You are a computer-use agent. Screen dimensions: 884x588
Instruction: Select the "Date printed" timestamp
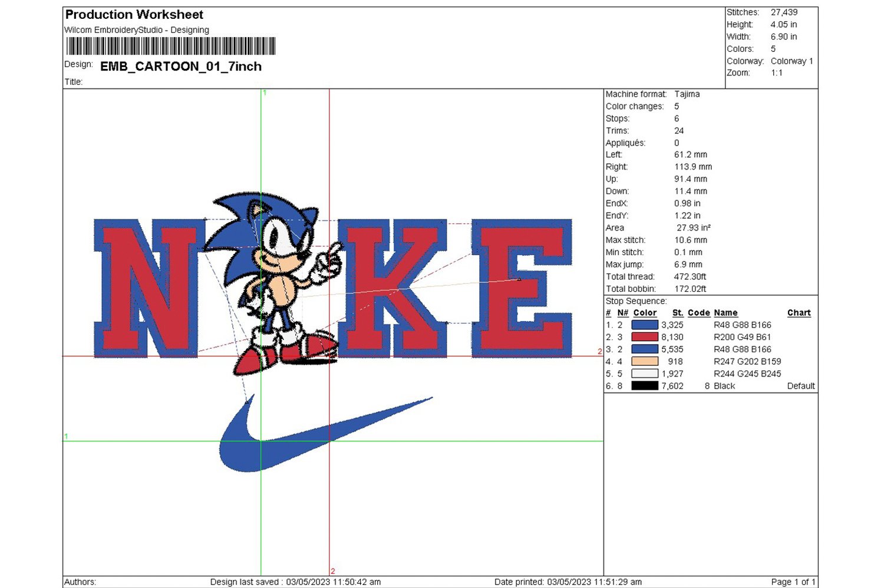[x=568, y=582]
